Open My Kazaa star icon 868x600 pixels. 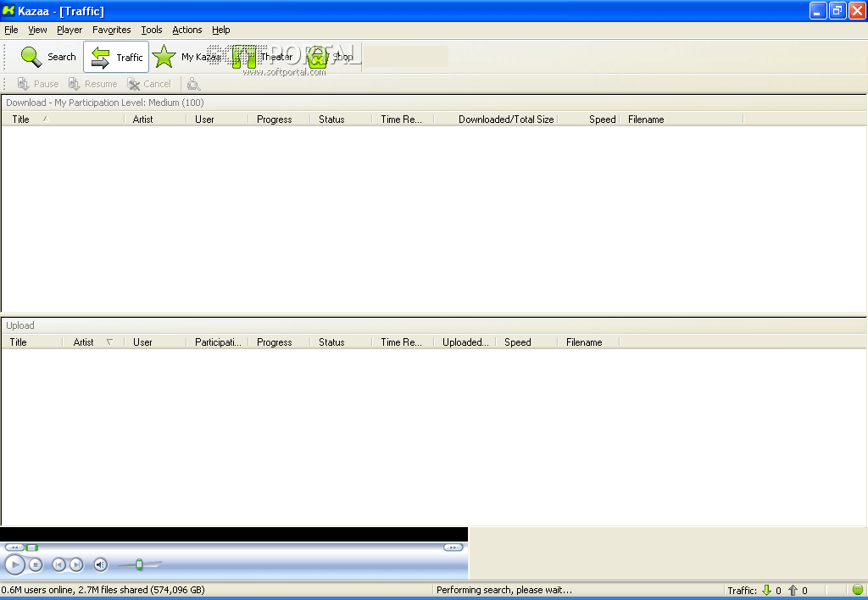[x=164, y=57]
